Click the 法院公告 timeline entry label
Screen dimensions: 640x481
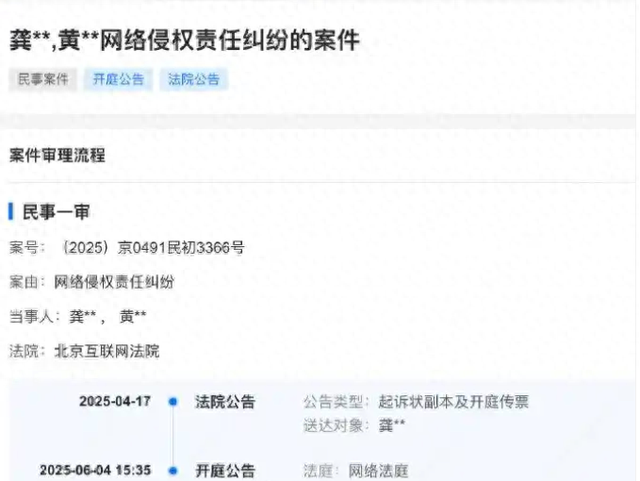tap(225, 402)
